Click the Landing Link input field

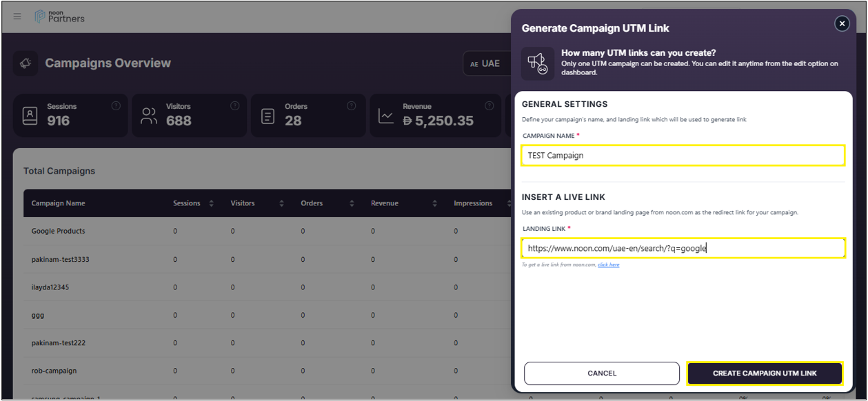click(683, 248)
